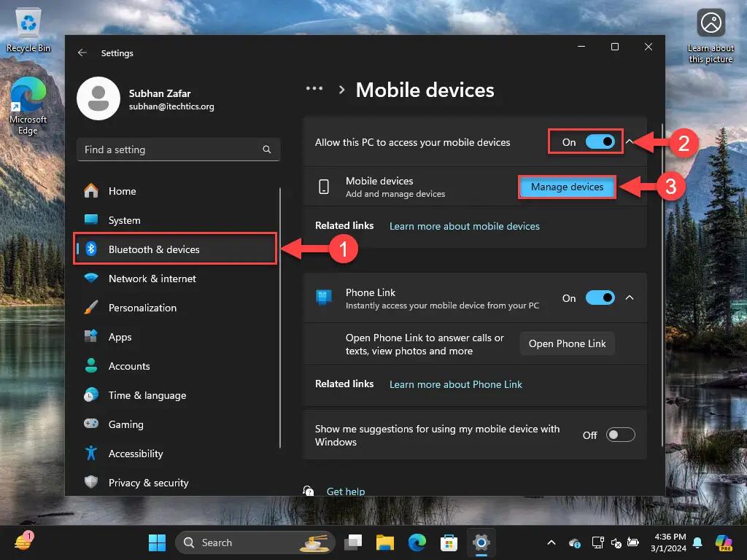Open Time & language settings
The image size is (747, 560).
pyautogui.click(x=177, y=394)
